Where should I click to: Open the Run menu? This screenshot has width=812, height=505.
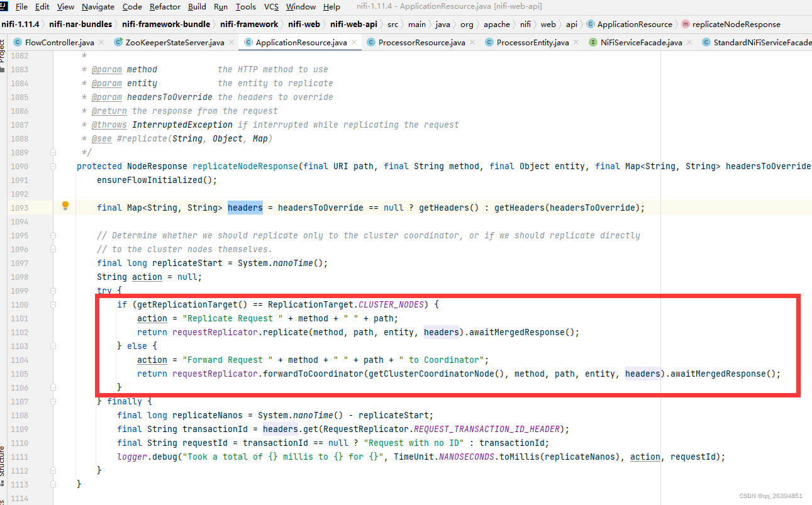pyautogui.click(x=221, y=7)
